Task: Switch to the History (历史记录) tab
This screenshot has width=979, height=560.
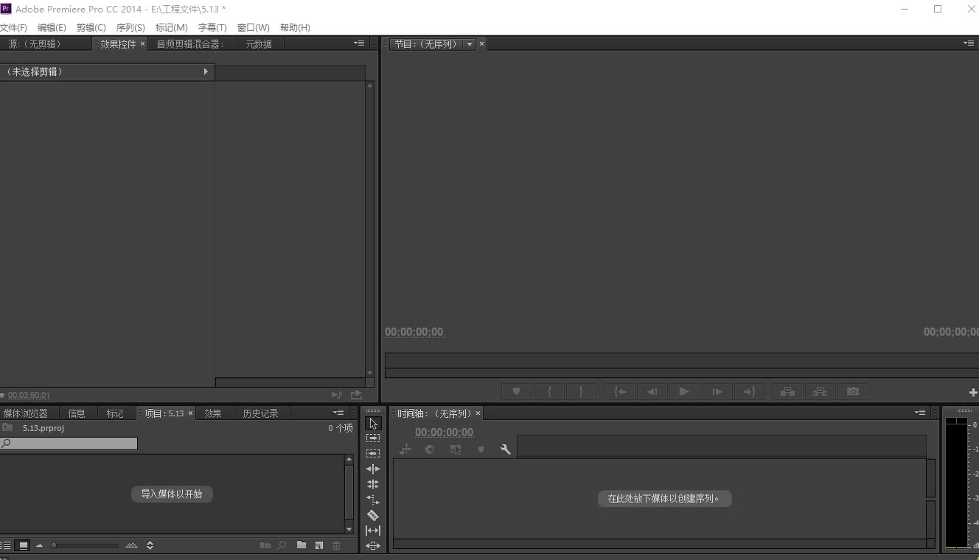Action: click(261, 413)
